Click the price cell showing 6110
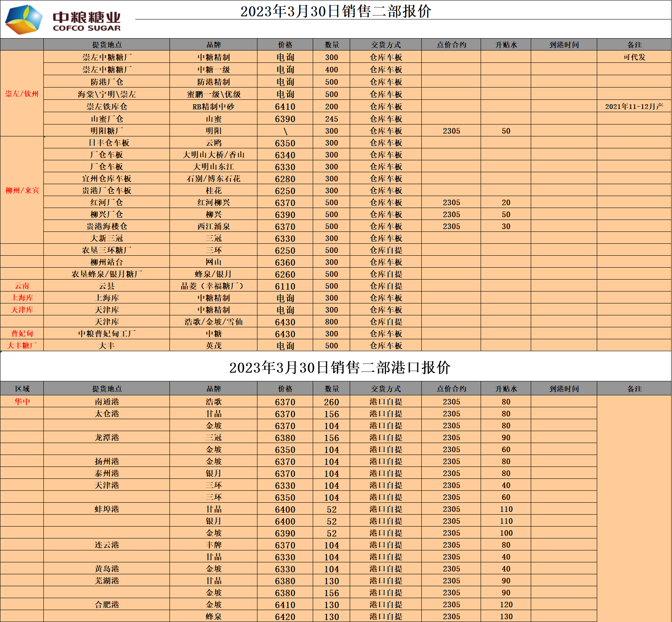 click(x=285, y=286)
